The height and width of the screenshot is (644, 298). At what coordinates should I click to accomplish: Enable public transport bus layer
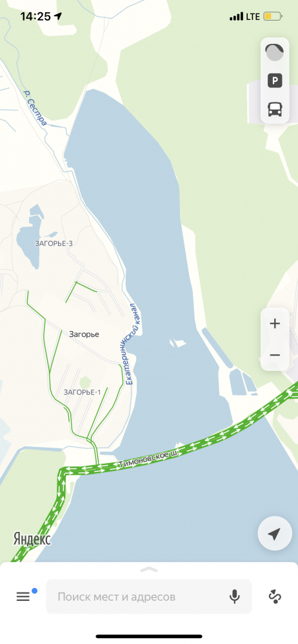coord(275,109)
